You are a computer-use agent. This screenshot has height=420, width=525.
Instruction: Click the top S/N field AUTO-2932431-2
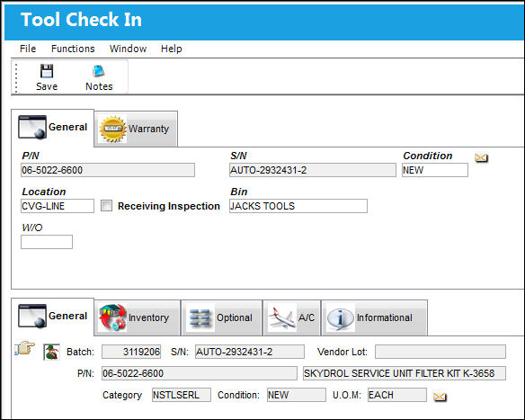coord(312,170)
